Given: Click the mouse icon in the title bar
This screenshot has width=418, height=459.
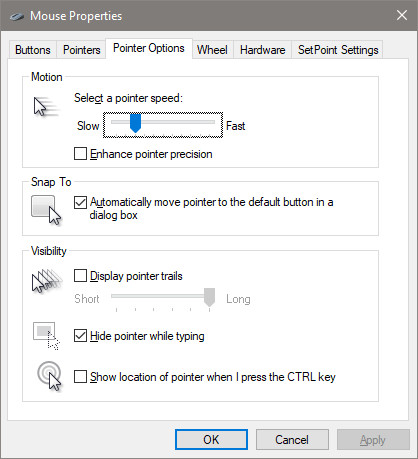Looking at the screenshot, I should [x=17, y=16].
